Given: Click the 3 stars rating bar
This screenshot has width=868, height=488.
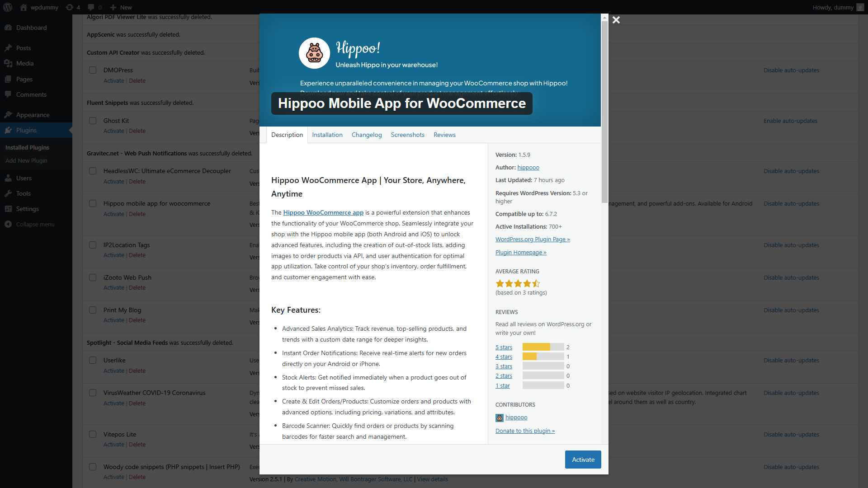Looking at the screenshot, I should pyautogui.click(x=543, y=366).
